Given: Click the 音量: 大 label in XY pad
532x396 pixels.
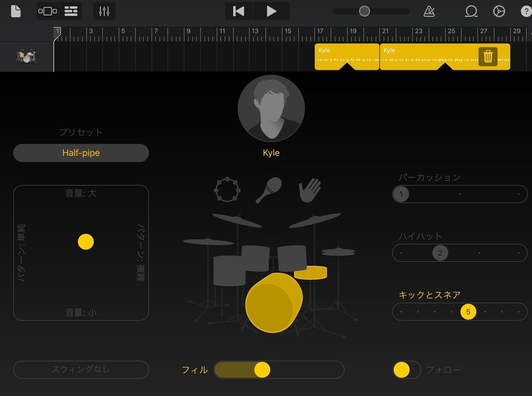Looking at the screenshot, I should pyautogui.click(x=81, y=193).
